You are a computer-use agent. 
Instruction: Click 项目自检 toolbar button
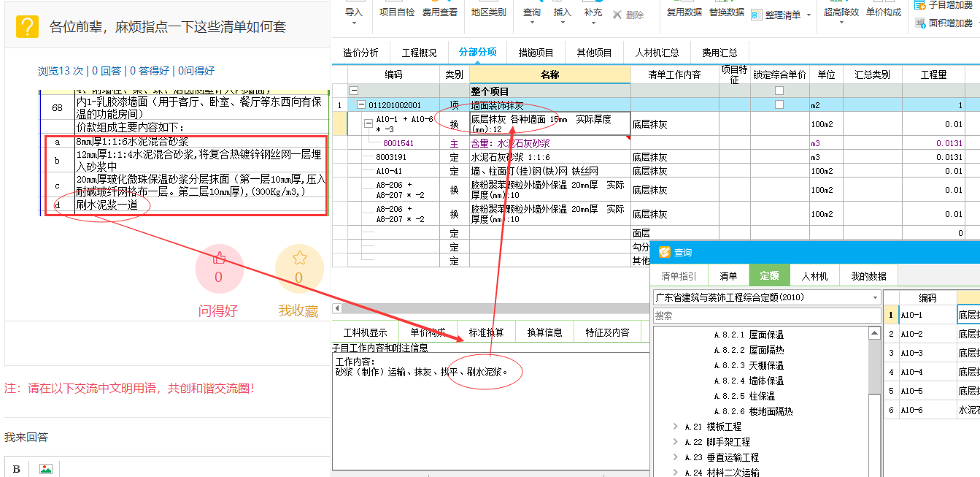click(x=397, y=12)
